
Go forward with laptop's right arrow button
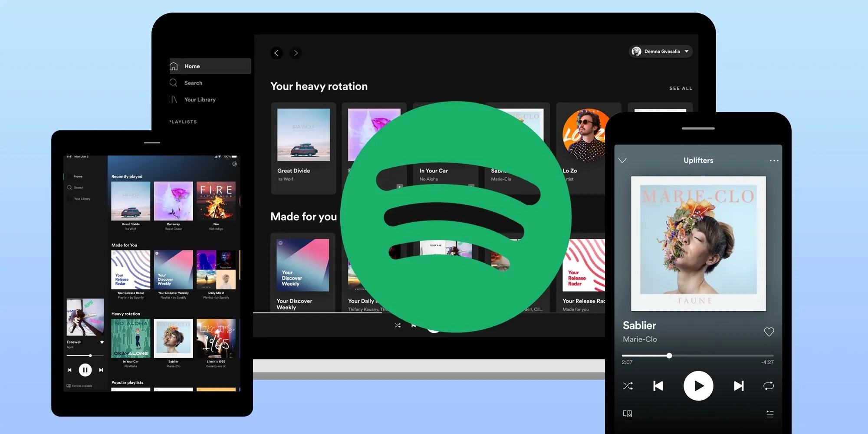[x=296, y=53]
